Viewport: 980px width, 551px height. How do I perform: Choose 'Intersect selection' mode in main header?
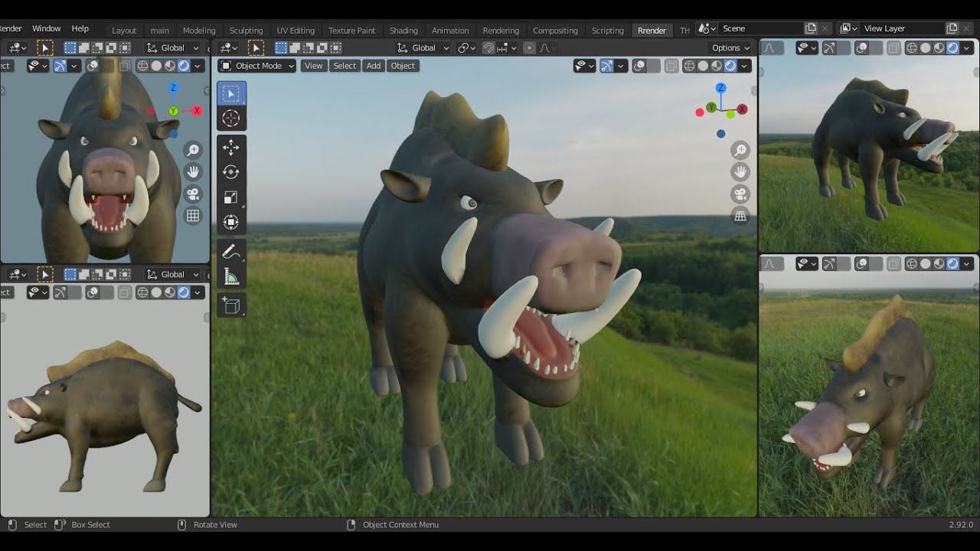[335, 47]
